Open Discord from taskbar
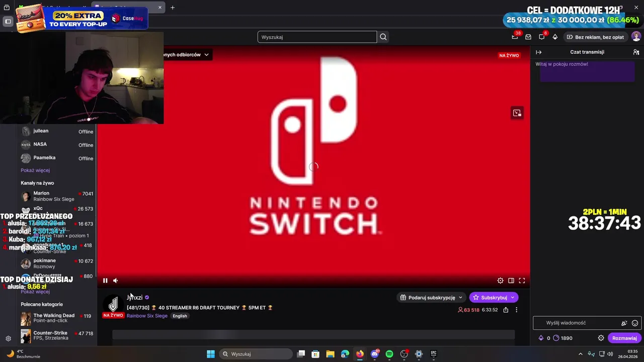Screen dimensions: 644x362 (375, 354)
